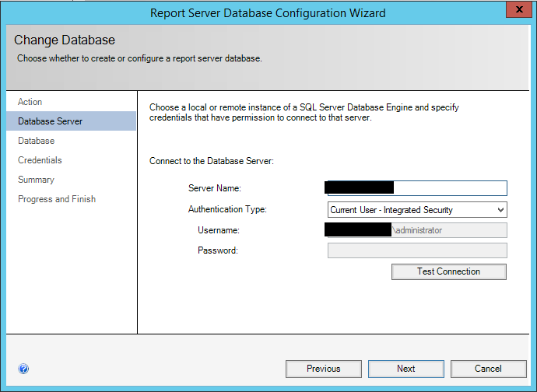This screenshot has width=537, height=392.
Task: Select the Database Server step
Action: point(50,121)
